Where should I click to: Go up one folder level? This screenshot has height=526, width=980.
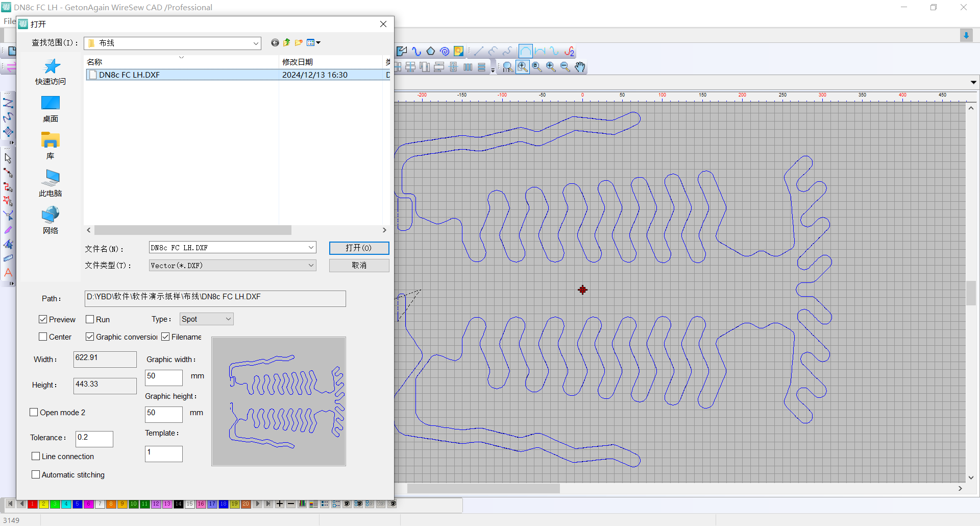point(287,43)
